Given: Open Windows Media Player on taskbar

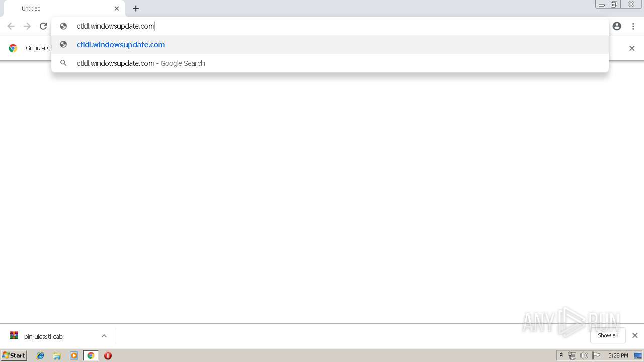Looking at the screenshot, I should click(74, 355).
